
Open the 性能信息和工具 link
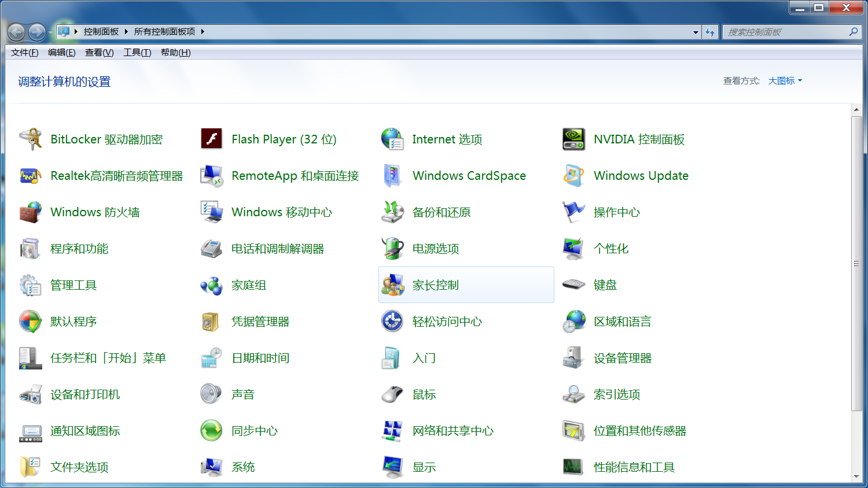tap(634, 468)
